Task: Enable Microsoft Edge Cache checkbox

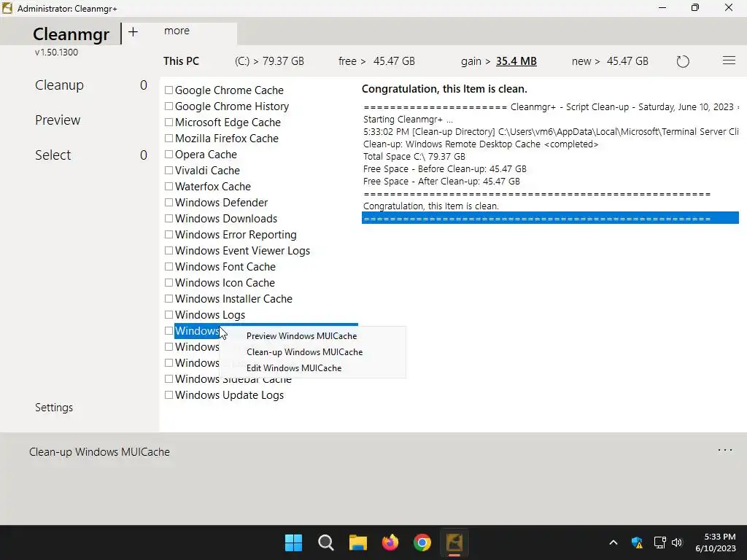Action: (x=169, y=122)
